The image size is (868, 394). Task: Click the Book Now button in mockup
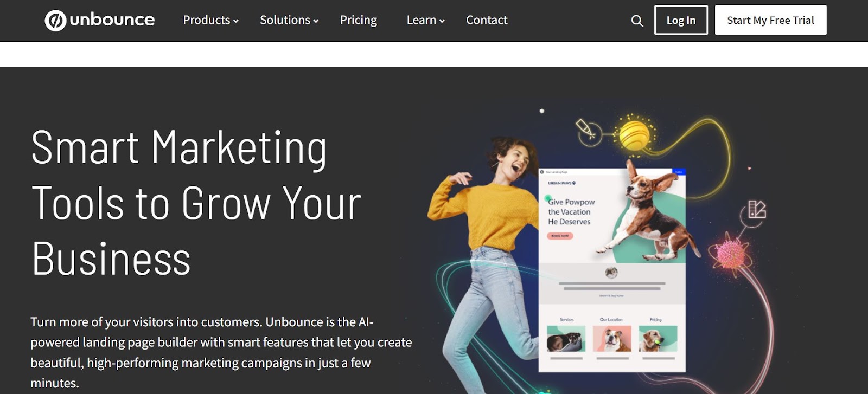pyautogui.click(x=560, y=236)
